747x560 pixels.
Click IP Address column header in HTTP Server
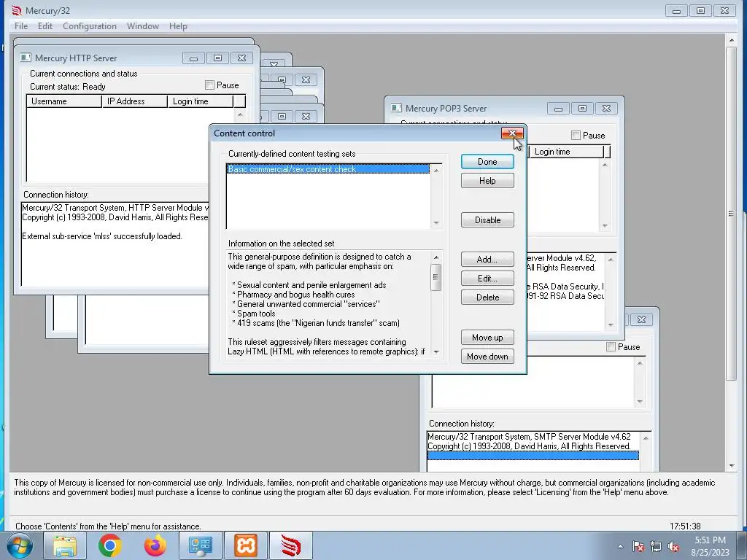[x=135, y=101]
